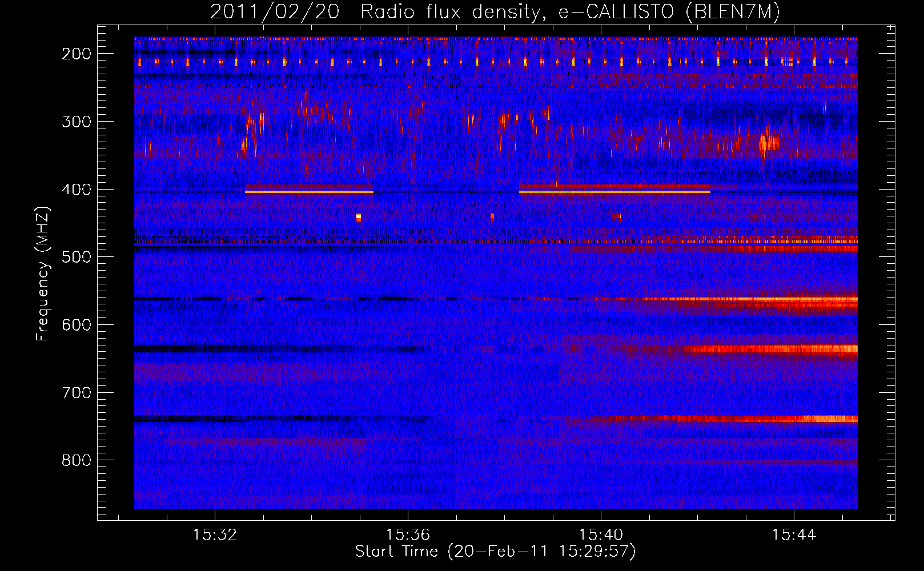Click the 15:44 time tick label
The height and width of the screenshot is (571, 924).
(x=794, y=535)
